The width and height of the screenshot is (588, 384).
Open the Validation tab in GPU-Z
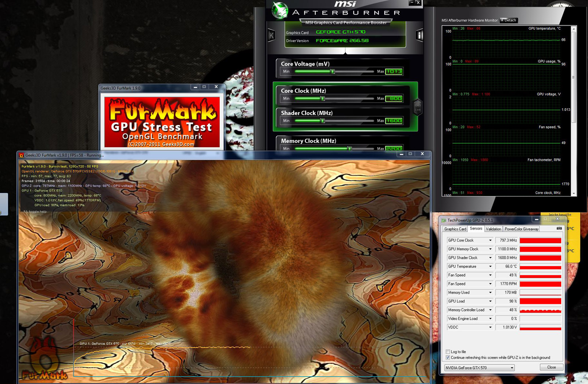tap(493, 229)
